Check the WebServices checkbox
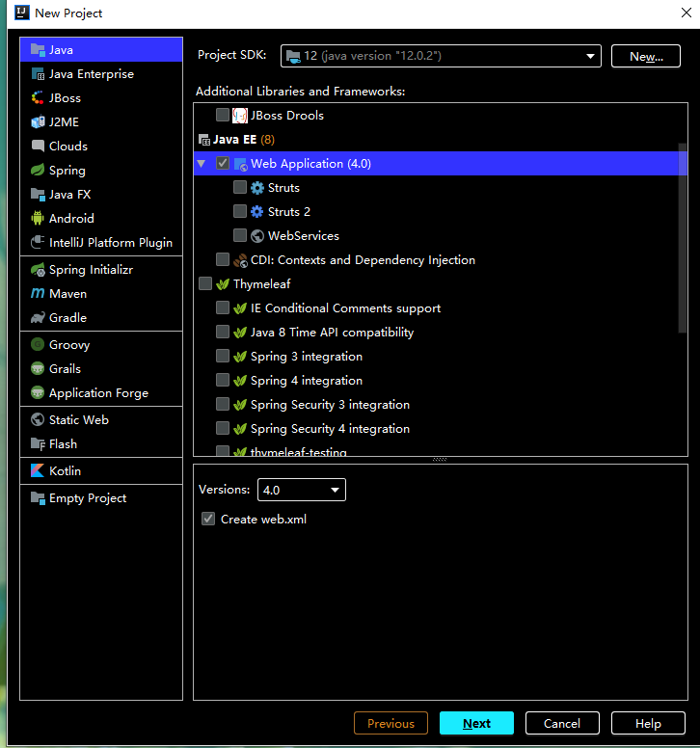The height and width of the screenshot is (748, 700). [x=240, y=235]
